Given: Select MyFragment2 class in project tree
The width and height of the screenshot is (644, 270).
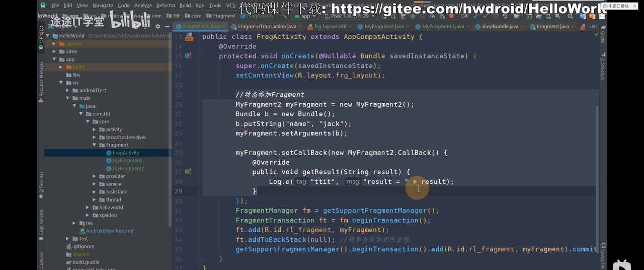Looking at the screenshot, I should point(128,169).
